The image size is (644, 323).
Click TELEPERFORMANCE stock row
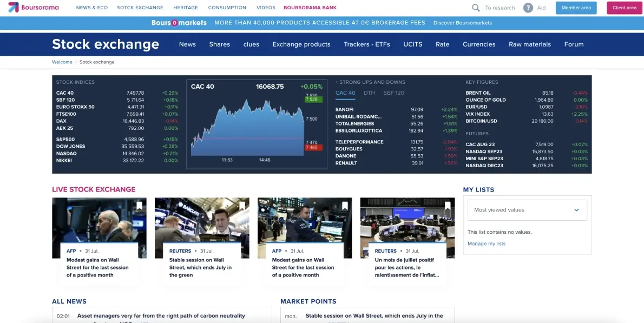coord(396,142)
